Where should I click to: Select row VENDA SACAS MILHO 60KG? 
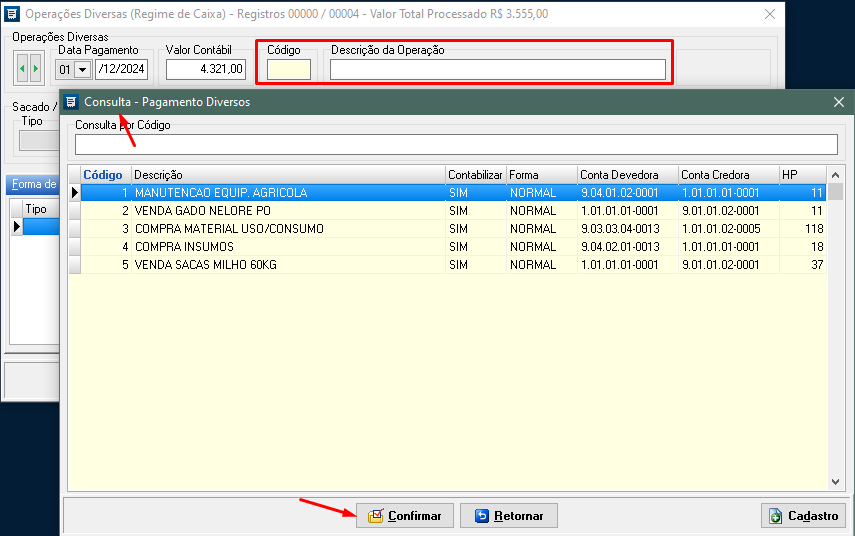pos(288,265)
